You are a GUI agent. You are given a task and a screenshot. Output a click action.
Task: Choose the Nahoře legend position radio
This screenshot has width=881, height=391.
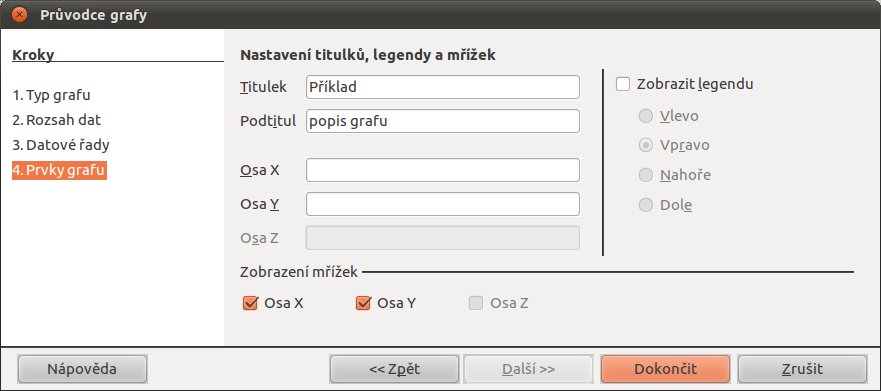[x=646, y=175]
